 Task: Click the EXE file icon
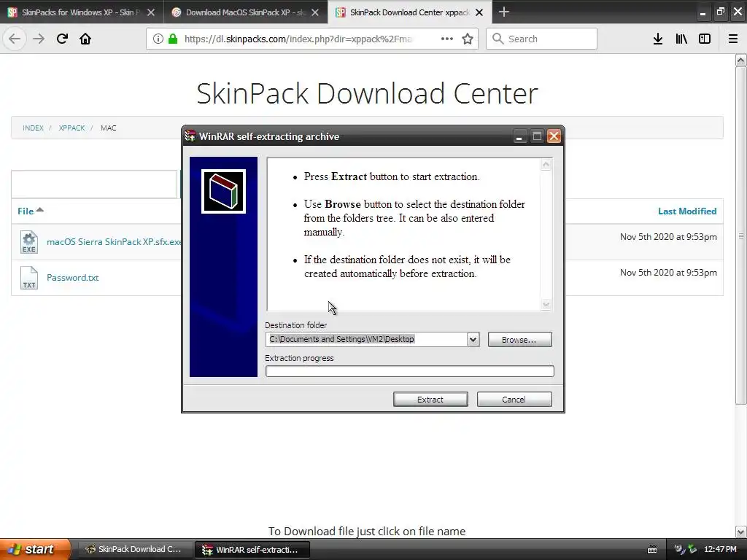tap(29, 242)
